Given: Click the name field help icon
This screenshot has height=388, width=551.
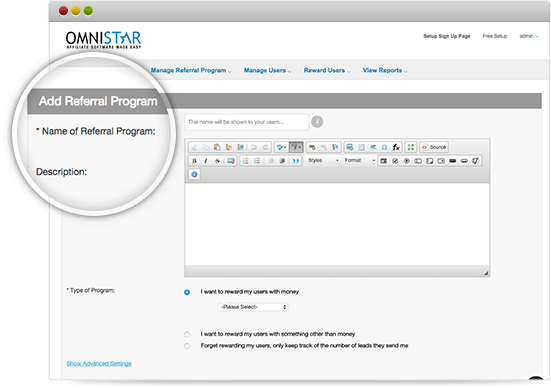Looking at the screenshot, I should point(317,122).
